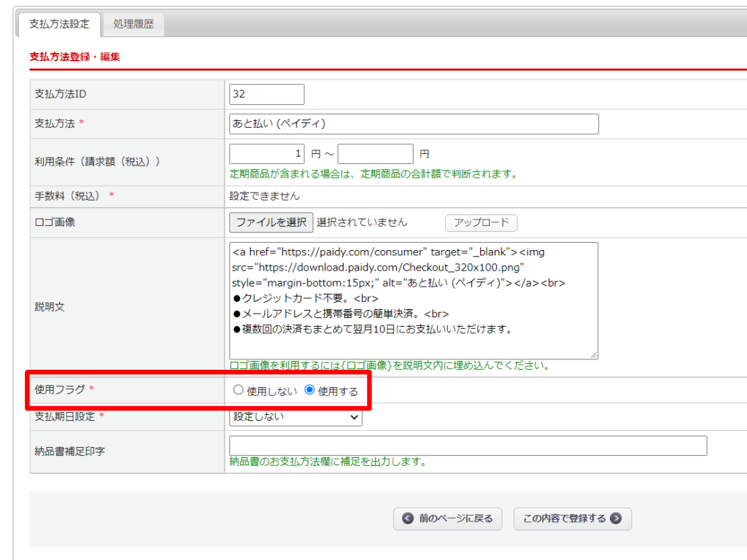Focus the 支払方法ID field containing 32

(x=266, y=95)
